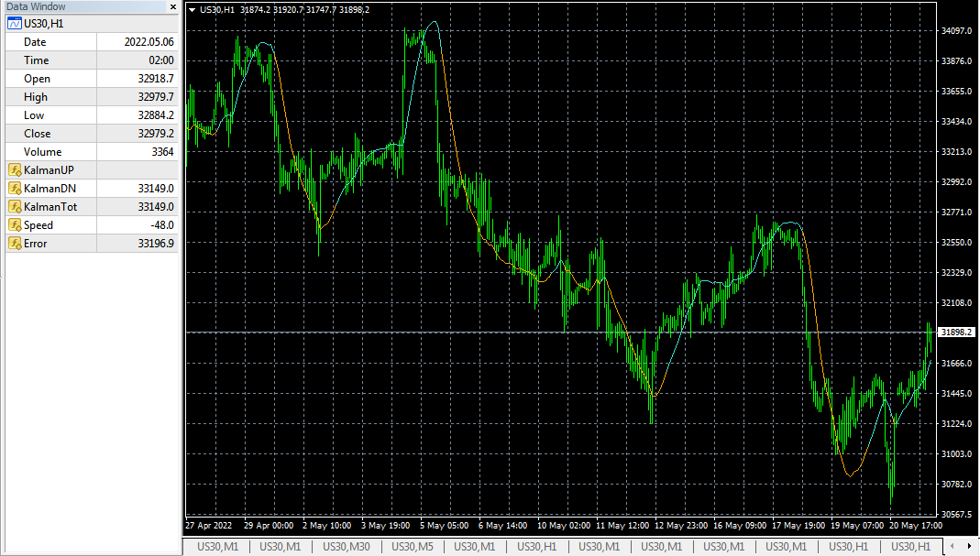Switch to the US30,M5 chart tab

point(413,547)
